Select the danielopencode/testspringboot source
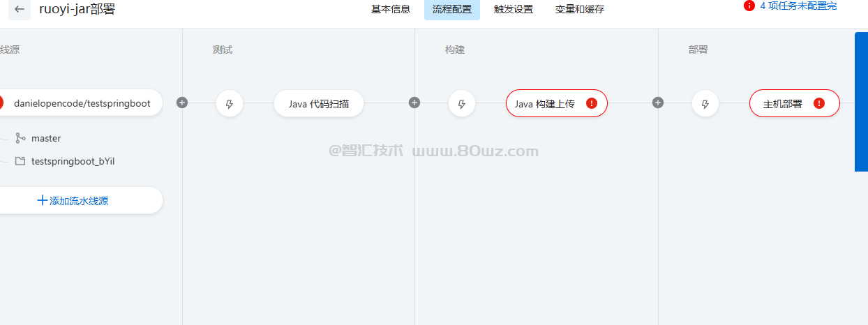This screenshot has width=868, height=325. pyautogui.click(x=81, y=103)
